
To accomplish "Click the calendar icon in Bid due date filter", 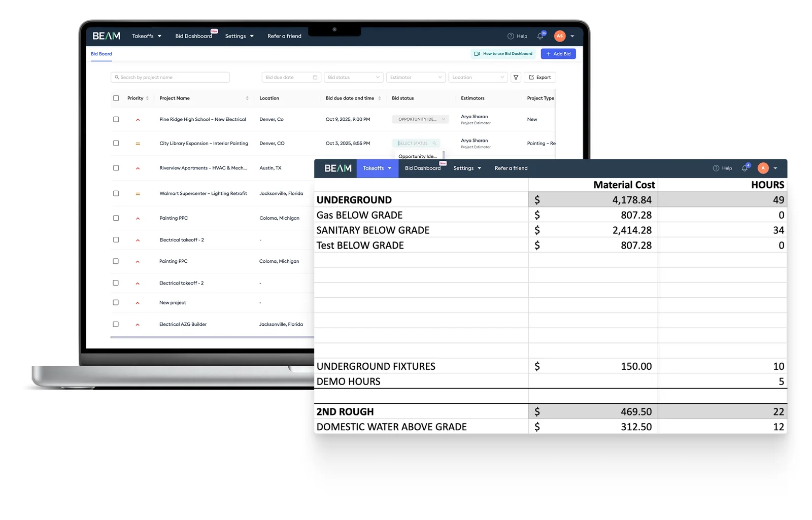I will coord(316,77).
